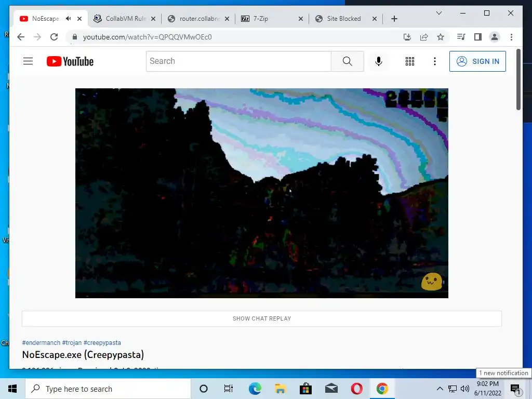Open Mail app from taskbar
The image size is (532, 399).
[x=331, y=389]
